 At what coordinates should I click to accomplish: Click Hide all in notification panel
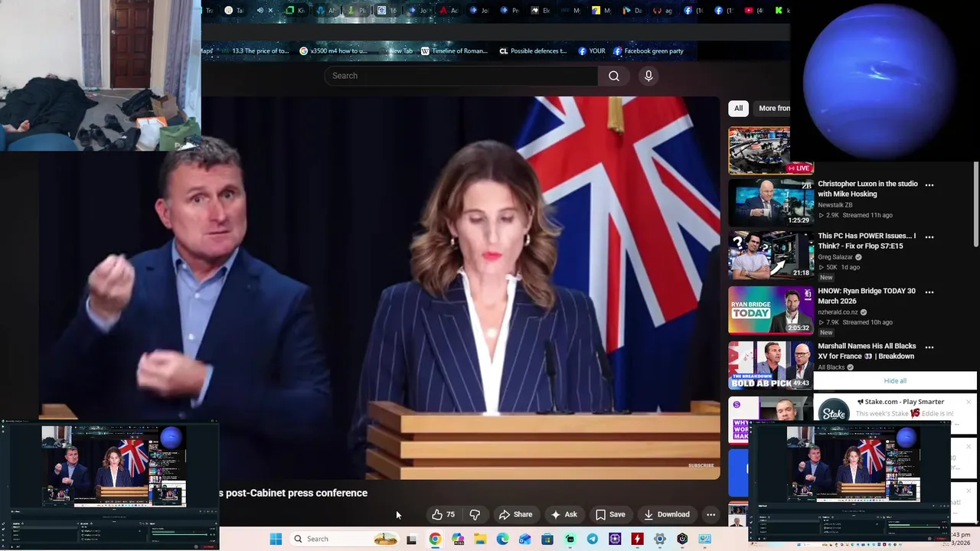coord(895,380)
